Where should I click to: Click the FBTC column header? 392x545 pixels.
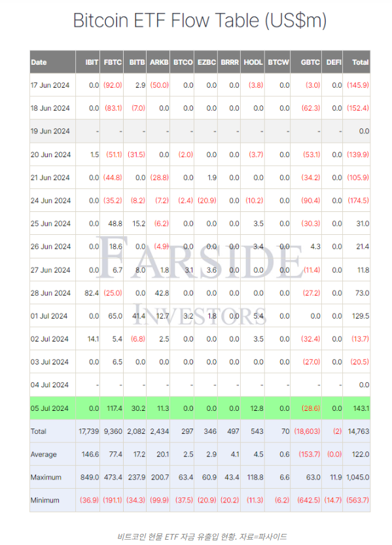coord(113,62)
